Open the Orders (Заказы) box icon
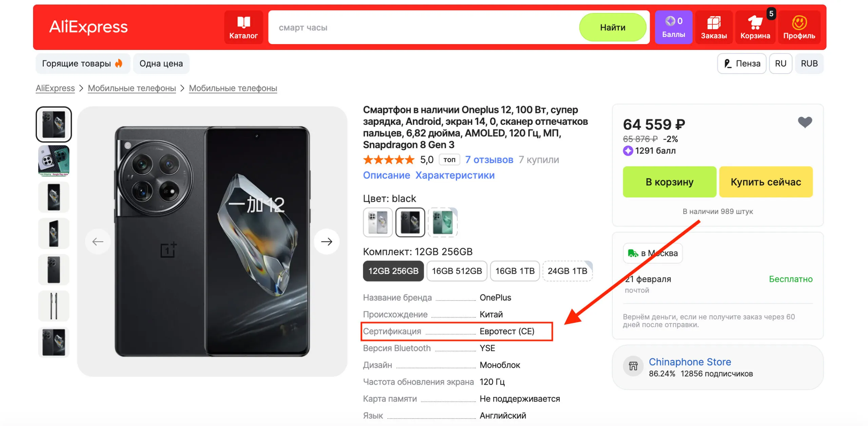 pos(714,23)
